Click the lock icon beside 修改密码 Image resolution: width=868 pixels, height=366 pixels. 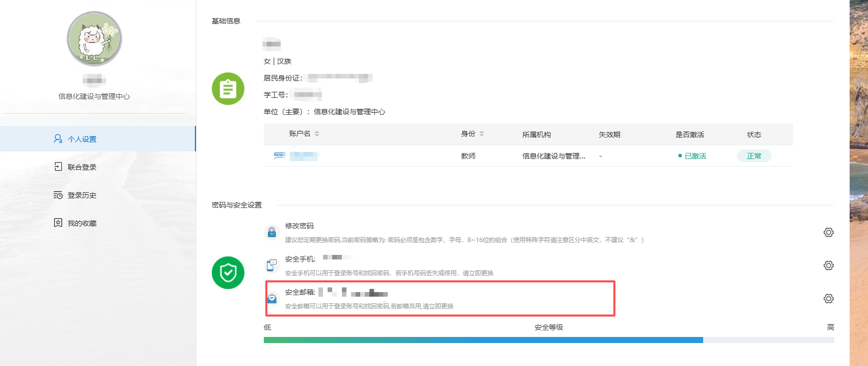tap(272, 232)
